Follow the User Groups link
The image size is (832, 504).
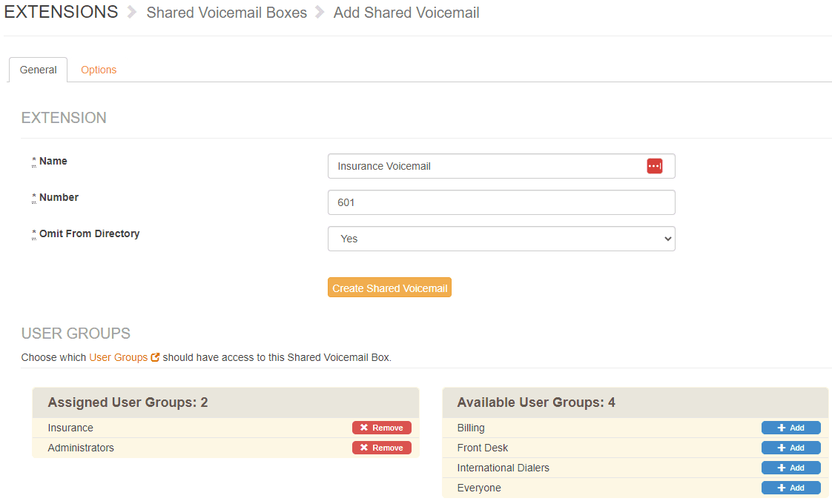(x=119, y=357)
